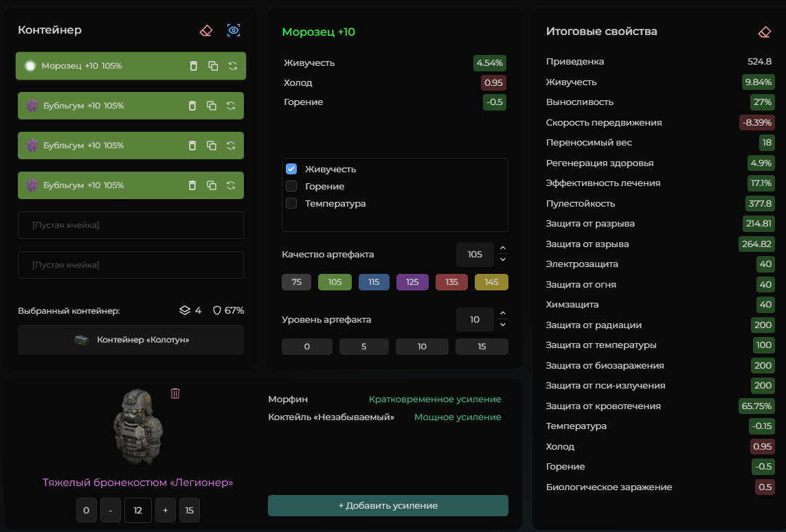Replace the first Бубльгум +10 artifact
The image size is (786, 532).
point(231,106)
